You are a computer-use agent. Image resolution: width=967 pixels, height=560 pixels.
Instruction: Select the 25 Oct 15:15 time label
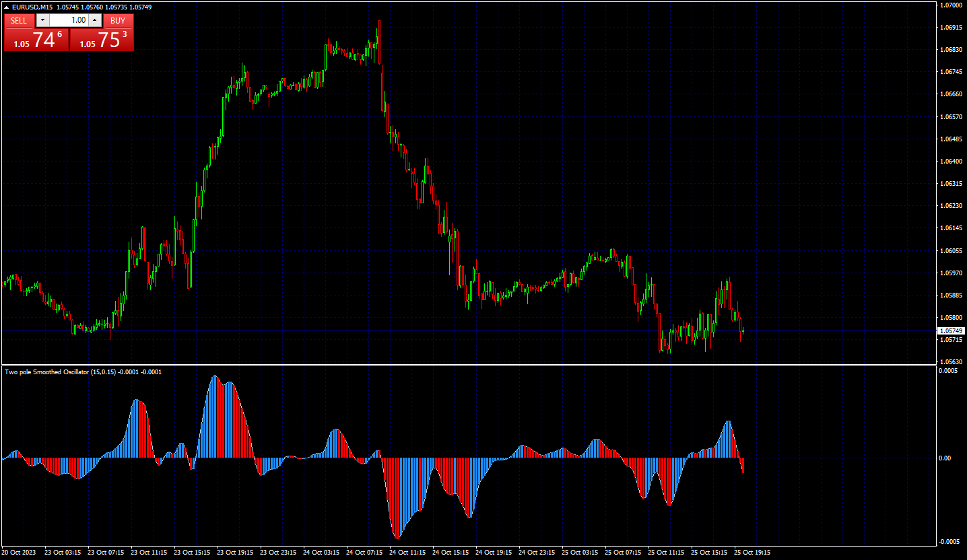[709, 553]
